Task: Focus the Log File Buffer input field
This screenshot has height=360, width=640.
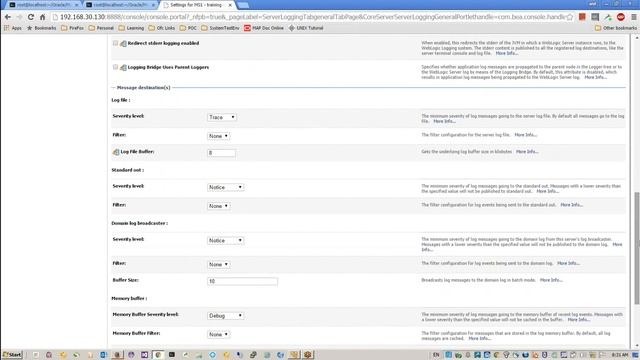Action: [221, 153]
